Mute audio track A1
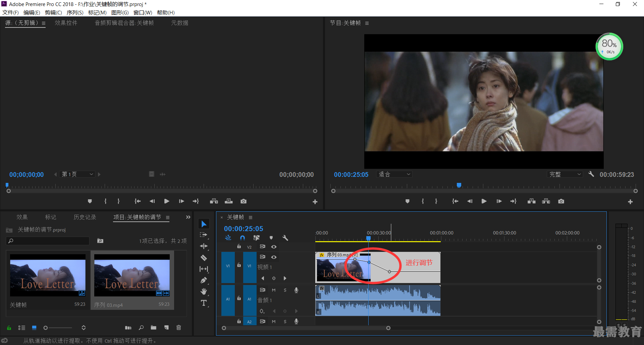This screenshot has width=644, height=345. tap(274, 290)
